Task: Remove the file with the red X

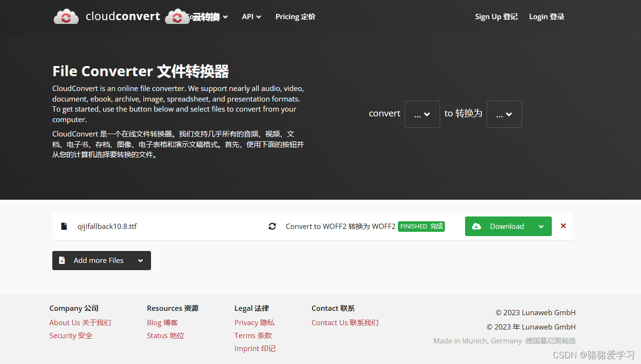Action: pos(563,226)
